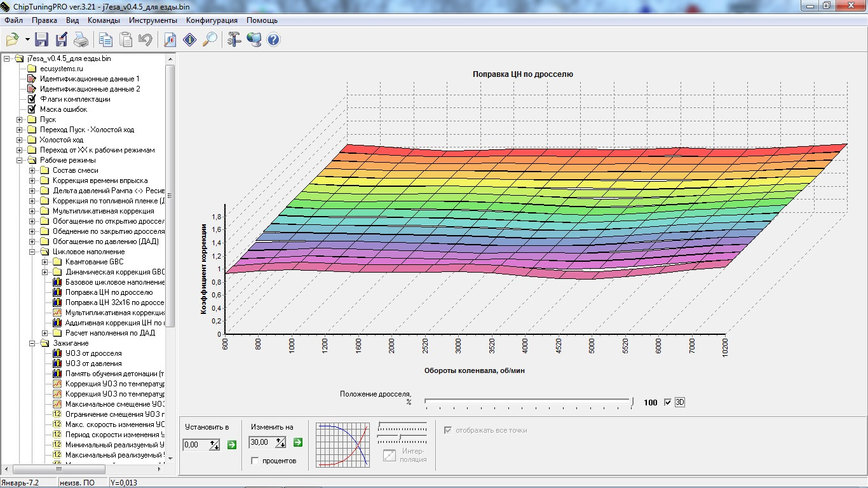Open settings with hammer and wrench icon
Image resolution: width=868 pixels, height=488 pixels.
234,40
